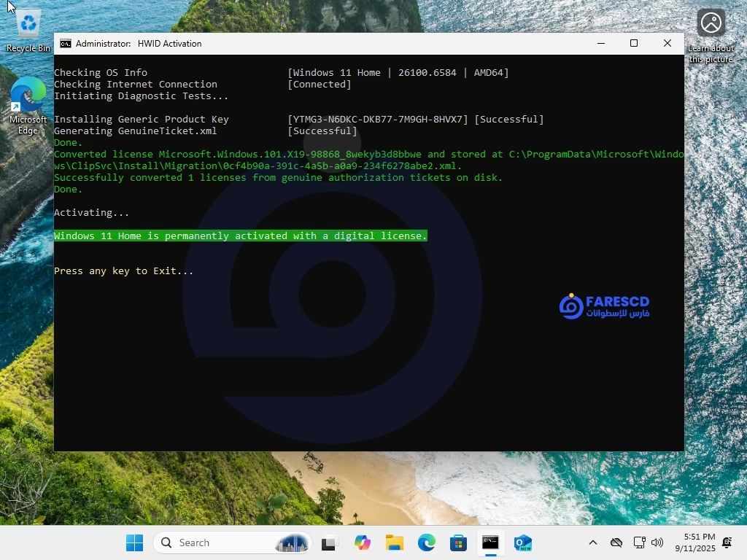Open Outlook (new) from the taskbar
Image resolution: width=747 pixels, height=560 pixels.
pyautogui.click(x=522, y=542)
